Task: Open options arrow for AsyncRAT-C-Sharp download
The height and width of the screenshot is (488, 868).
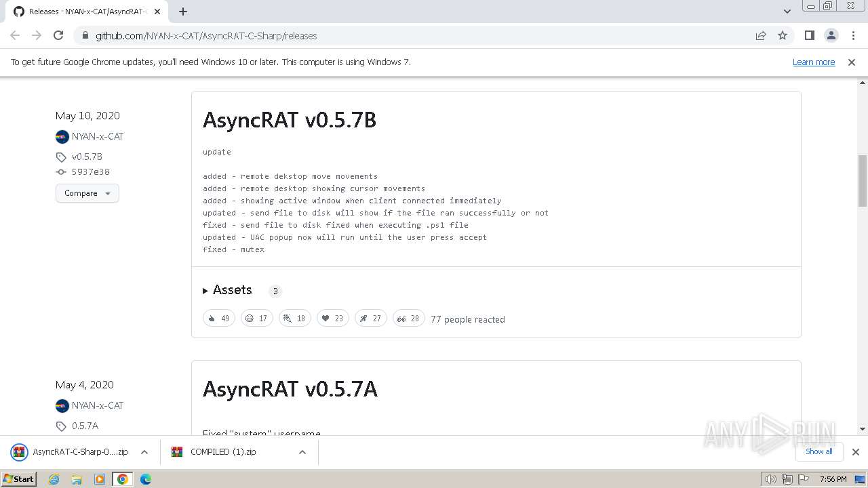Action: [x=144, y=452]
